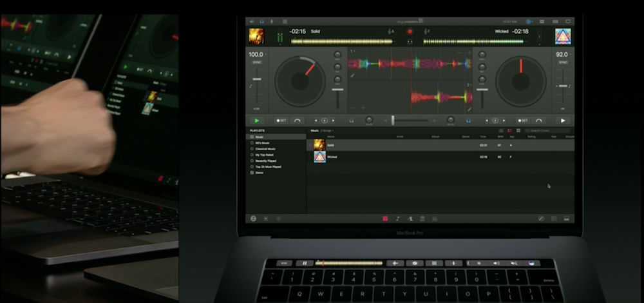Click the music note source icon

397,219
